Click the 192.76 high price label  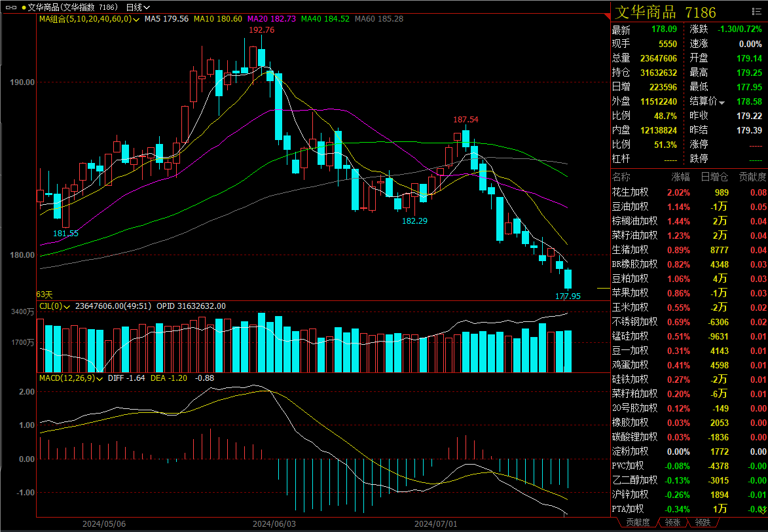(261, 30)
